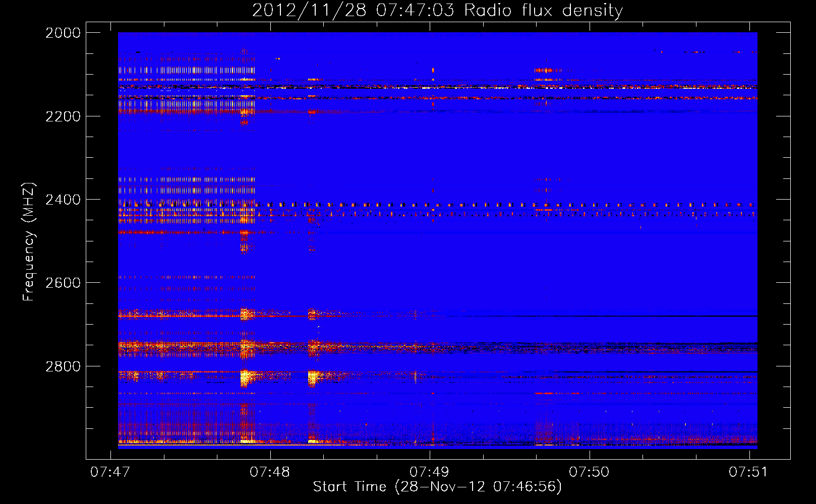Click the 2000 frequency tick label

click(x=63, y=33)
